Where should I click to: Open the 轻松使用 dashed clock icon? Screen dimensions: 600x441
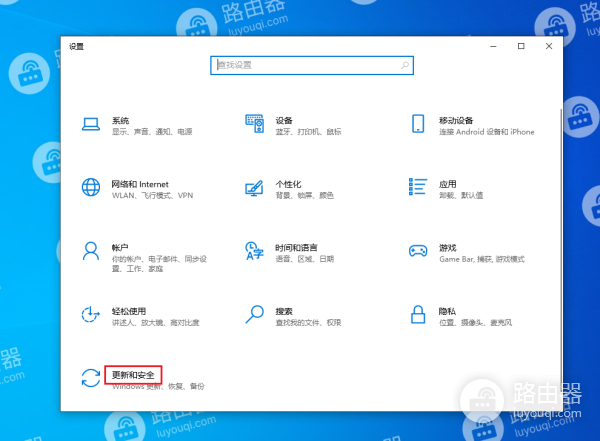(x=91, y=314)
